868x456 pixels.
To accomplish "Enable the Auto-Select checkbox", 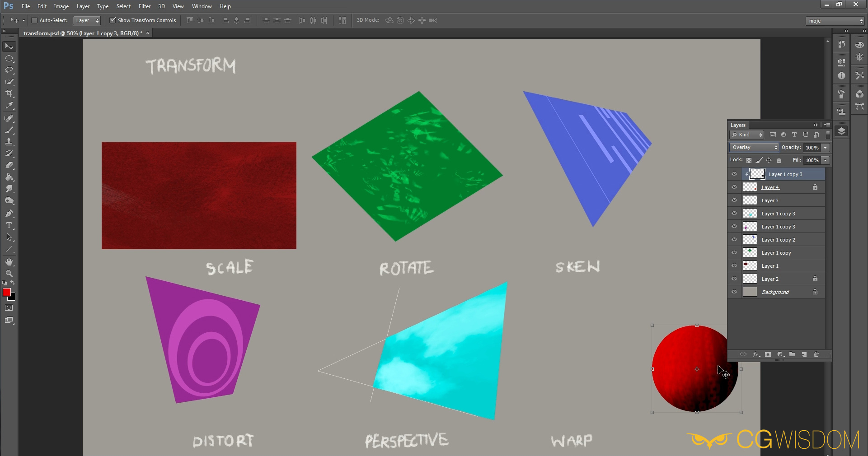I will tap(34, 20).
